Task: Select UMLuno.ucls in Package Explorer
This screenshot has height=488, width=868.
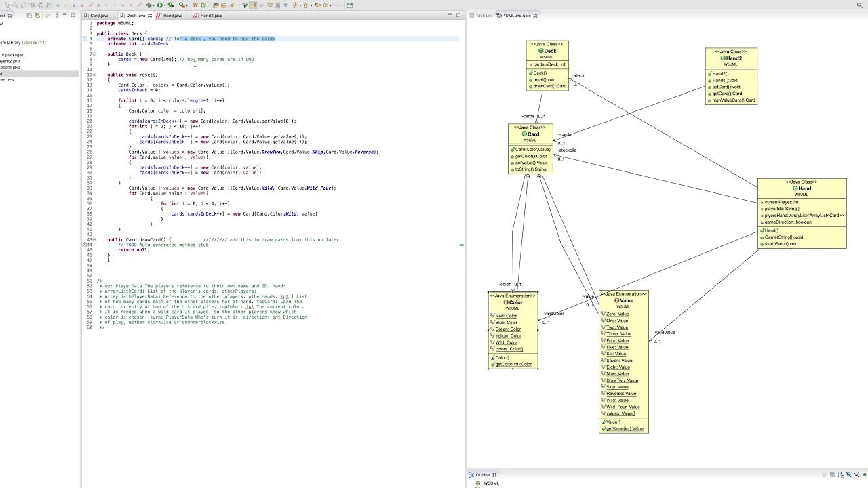Action: [x=7, y=80]
